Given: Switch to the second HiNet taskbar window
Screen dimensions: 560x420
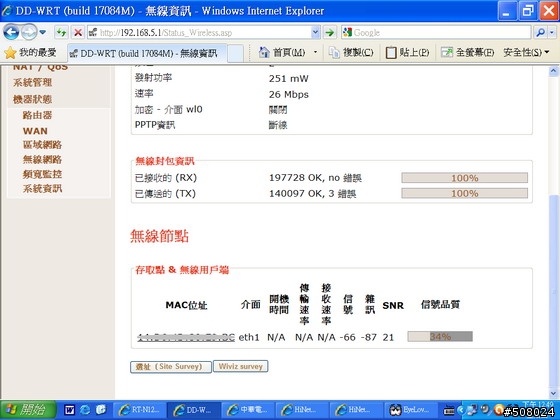Looking at the screenshot, I should click(356, 410).
